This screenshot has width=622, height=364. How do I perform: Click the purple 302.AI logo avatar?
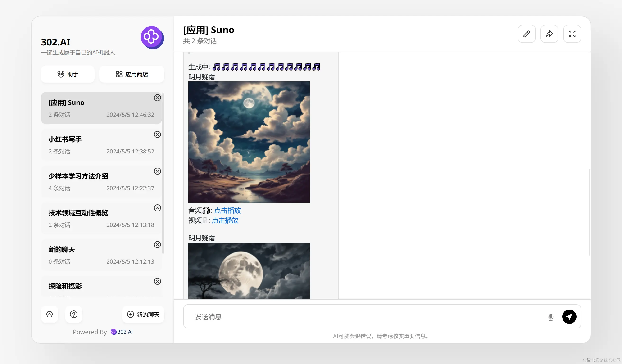[x=152, y=37]
